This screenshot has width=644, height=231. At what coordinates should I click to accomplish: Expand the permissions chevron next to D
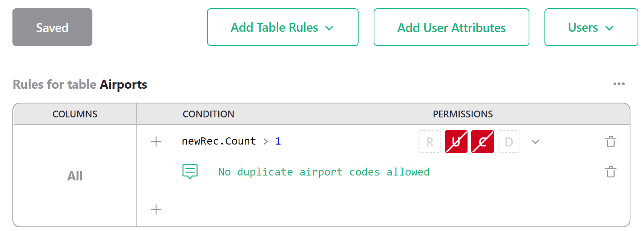(x=535, y=142)
